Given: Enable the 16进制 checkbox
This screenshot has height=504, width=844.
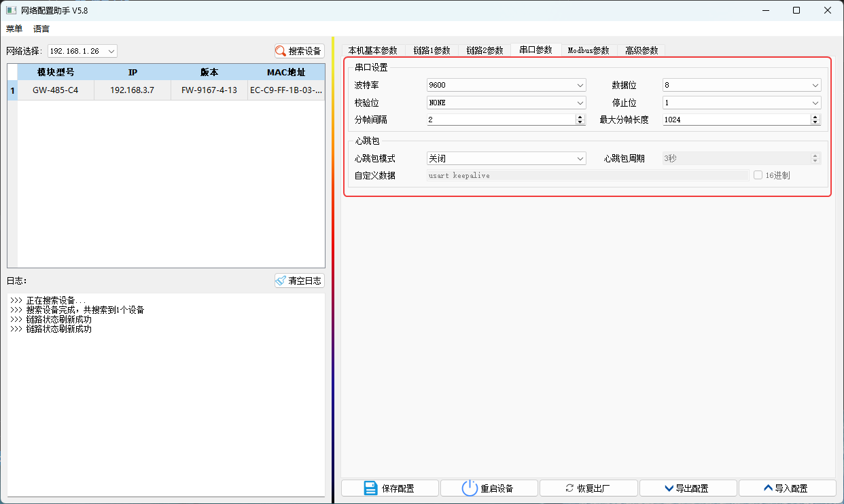Looking at the screenshot, I should tap(758, 175).
